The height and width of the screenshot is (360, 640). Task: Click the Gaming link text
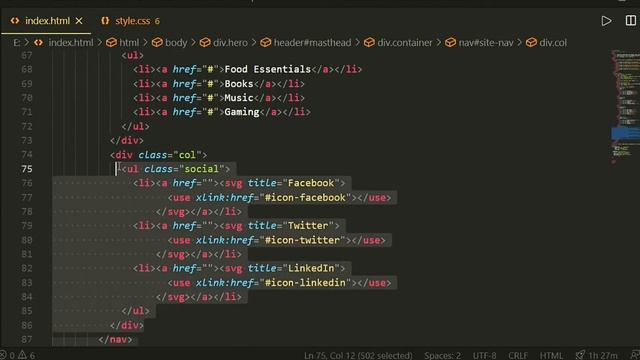coord(242,112)
